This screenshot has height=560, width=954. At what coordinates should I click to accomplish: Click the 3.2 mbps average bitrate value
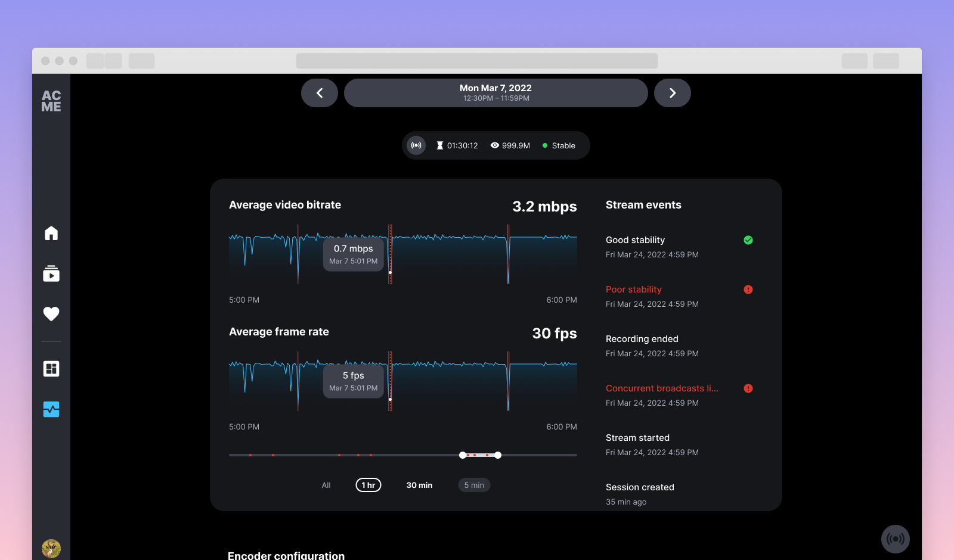544,207
